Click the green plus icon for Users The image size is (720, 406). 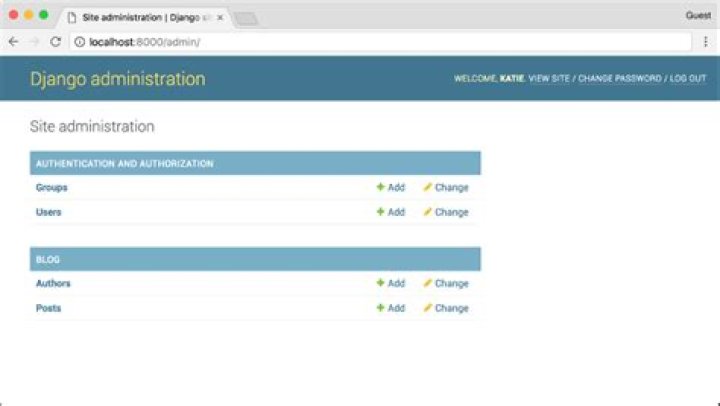click(x=380, y=212)
